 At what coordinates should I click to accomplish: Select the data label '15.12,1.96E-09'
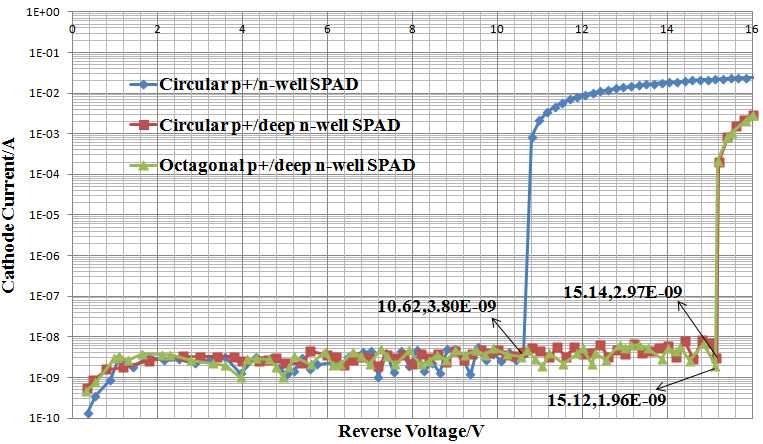pyautogui.click(x=607, y=400)
